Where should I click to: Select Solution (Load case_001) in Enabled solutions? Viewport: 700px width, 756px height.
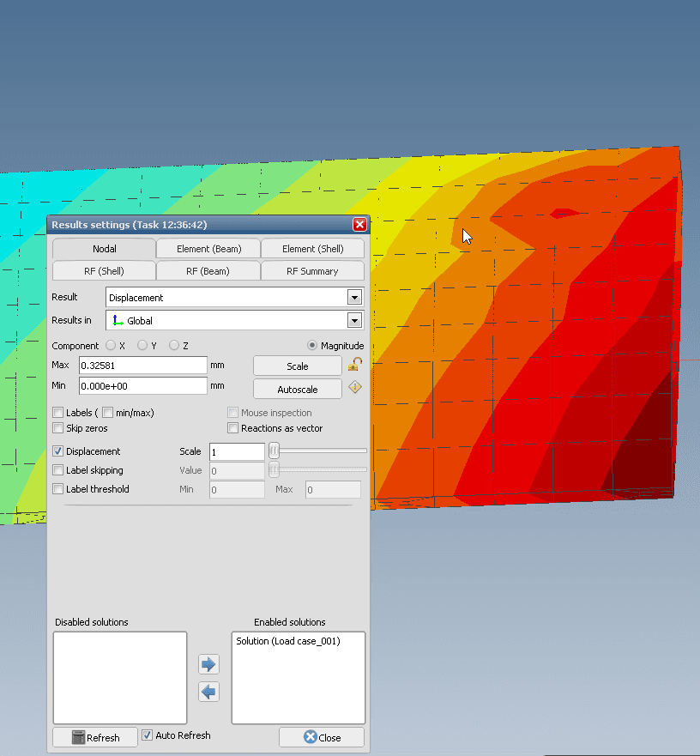click(288, 641)
